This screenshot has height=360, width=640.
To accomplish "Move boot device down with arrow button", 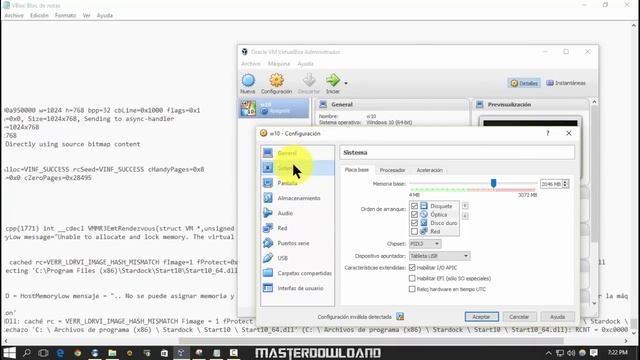I will pos(465,216).
